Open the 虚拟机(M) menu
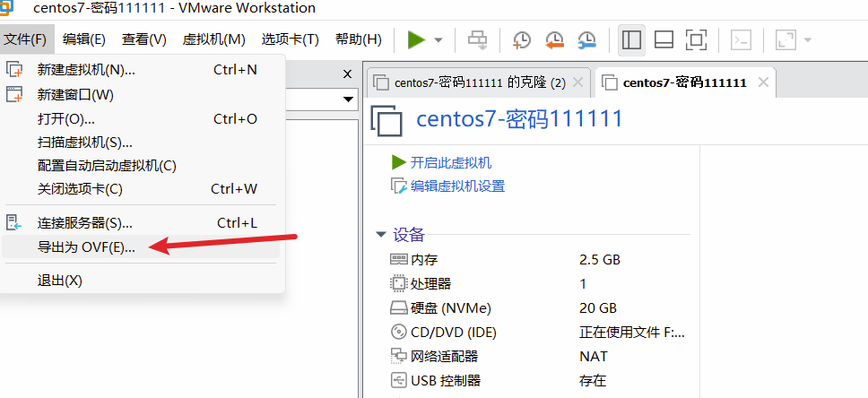 pyautogui.click(x=214, y=39)
